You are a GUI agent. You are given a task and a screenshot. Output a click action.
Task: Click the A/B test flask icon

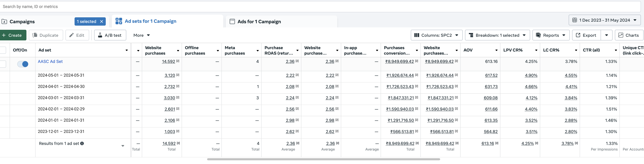[100, 35]
